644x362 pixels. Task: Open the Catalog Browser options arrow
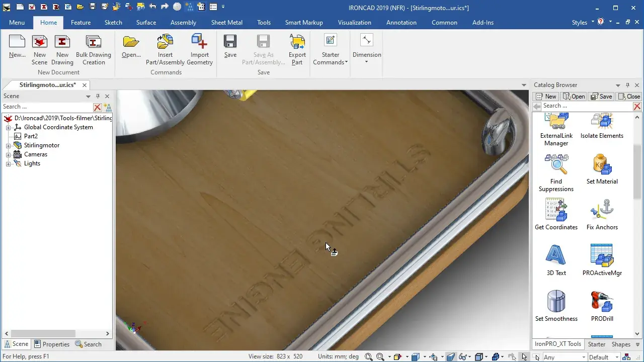click(618, 85)
